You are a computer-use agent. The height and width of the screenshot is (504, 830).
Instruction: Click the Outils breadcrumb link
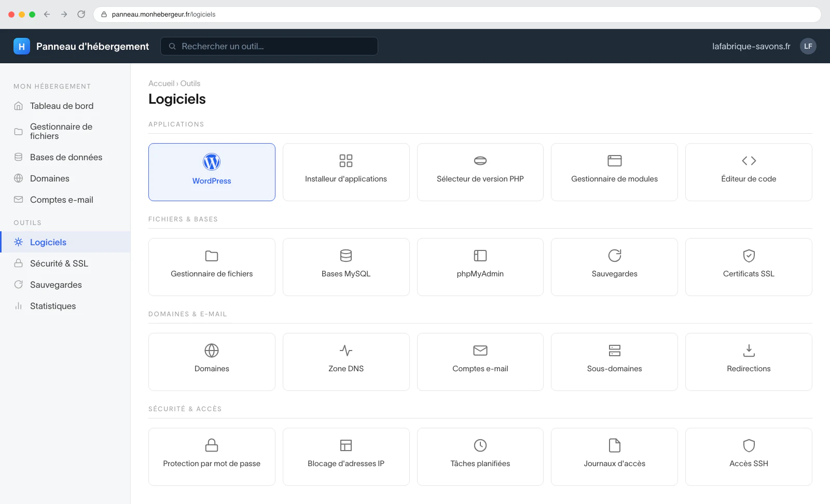[x=190, y=83]
